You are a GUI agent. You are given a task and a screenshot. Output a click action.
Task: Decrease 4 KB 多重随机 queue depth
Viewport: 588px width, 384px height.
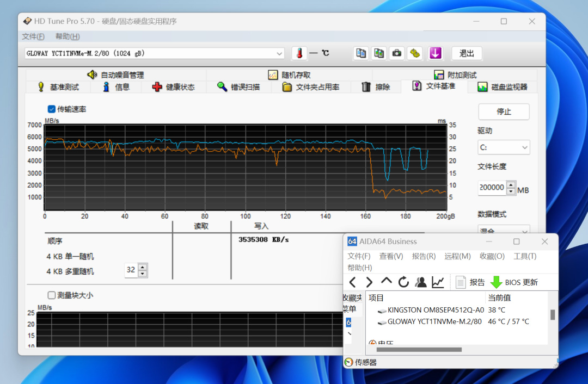(x=143, y=274)
